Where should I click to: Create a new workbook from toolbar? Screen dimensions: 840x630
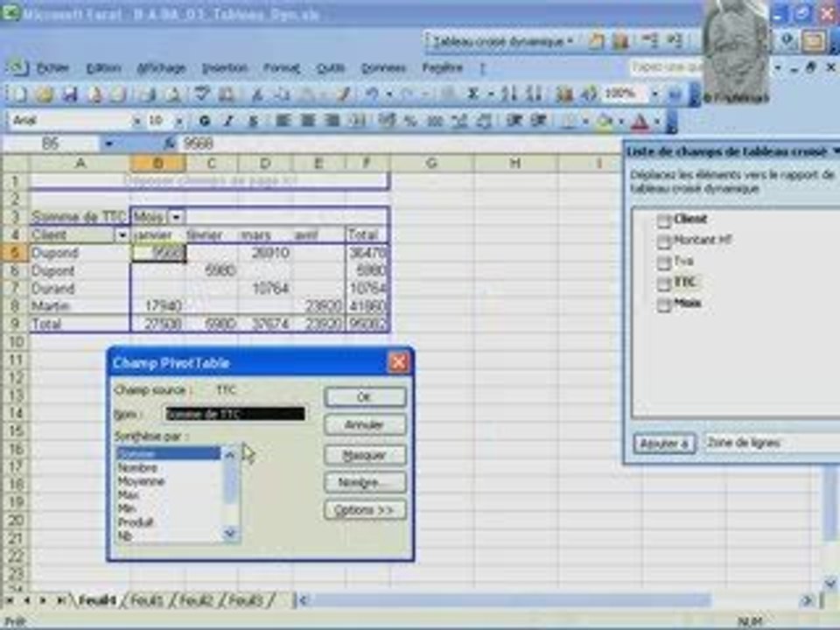18,94
